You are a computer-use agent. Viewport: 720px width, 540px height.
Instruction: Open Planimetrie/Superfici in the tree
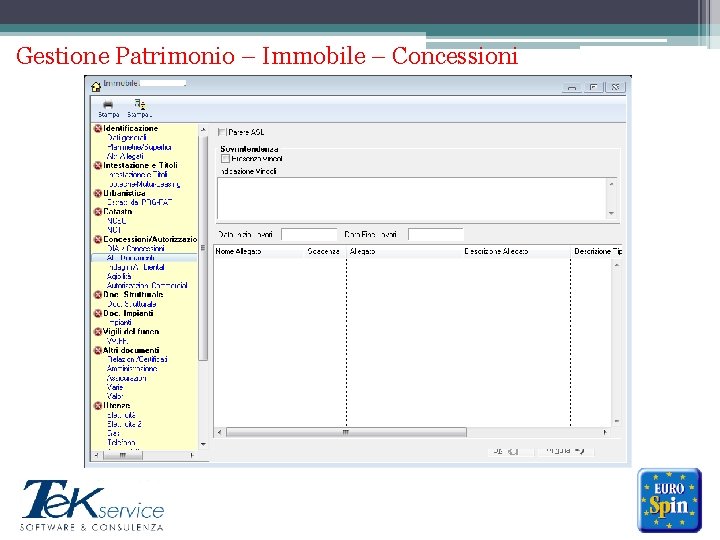pos(139,147)
